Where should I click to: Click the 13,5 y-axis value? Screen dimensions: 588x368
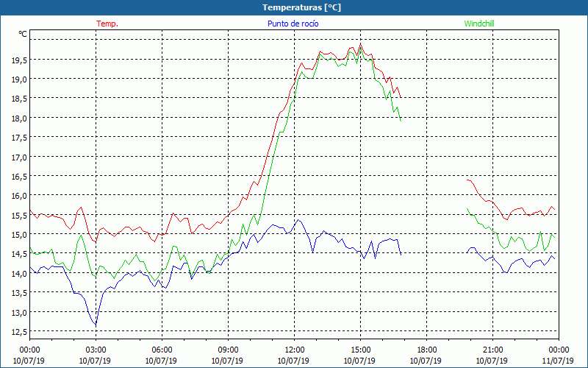19,293
